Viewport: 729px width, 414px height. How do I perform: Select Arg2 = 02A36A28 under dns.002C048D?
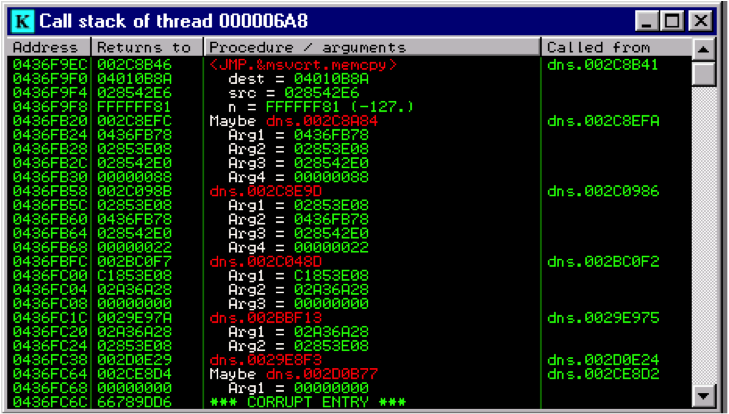click(x=298, y=290)
